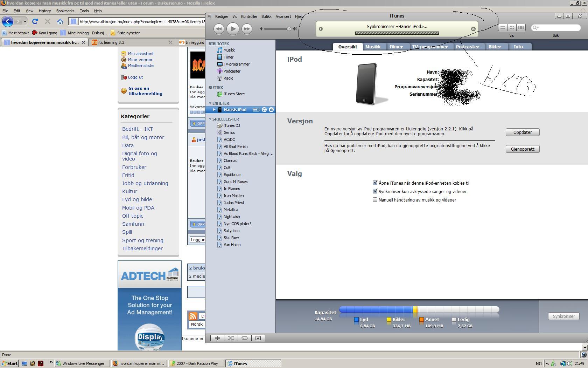Go to Firefox home page

tap(60, 21)
